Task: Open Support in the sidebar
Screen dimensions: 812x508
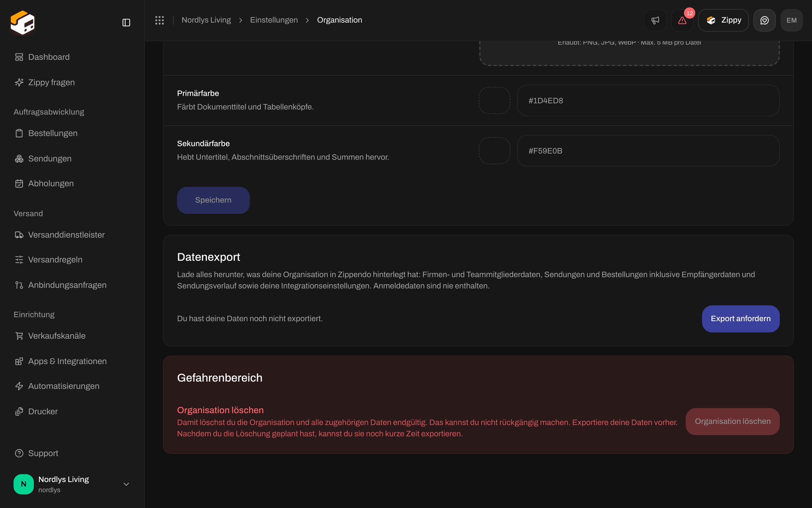Action: pyautogui.click(x=72, y=453)
